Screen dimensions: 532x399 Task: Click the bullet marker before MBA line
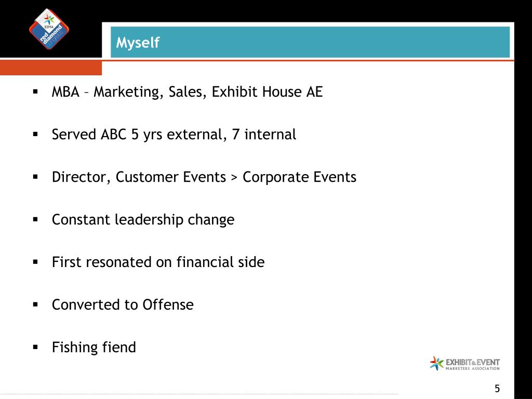point(36,92)
